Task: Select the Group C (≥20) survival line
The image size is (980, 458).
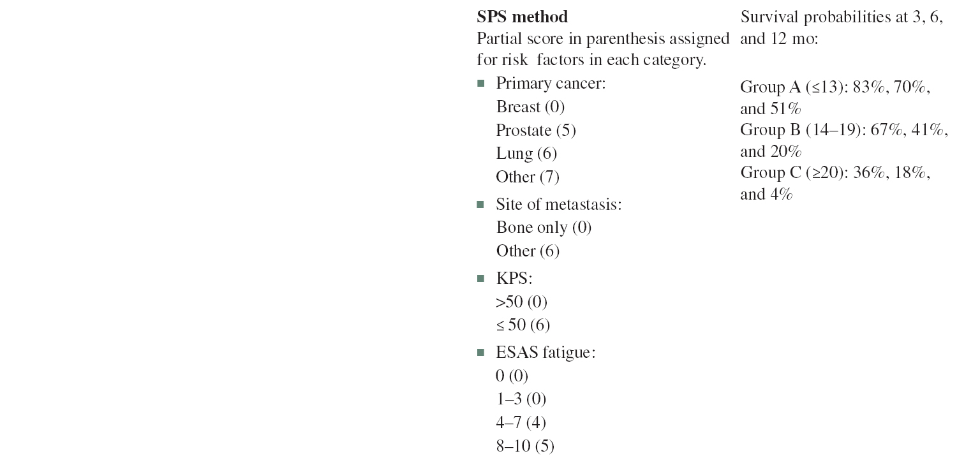Action: [x=835, y=173]
